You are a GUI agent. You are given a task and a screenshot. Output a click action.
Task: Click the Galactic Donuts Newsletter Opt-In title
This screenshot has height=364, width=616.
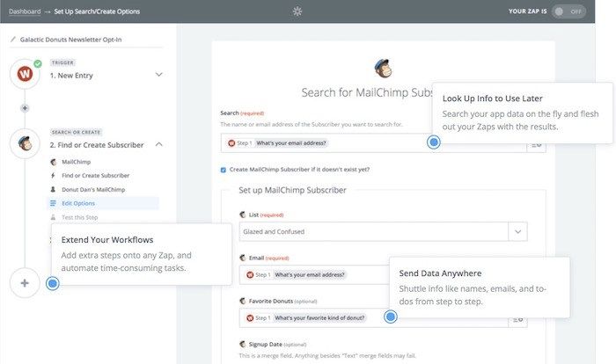(x=70, y=40)
